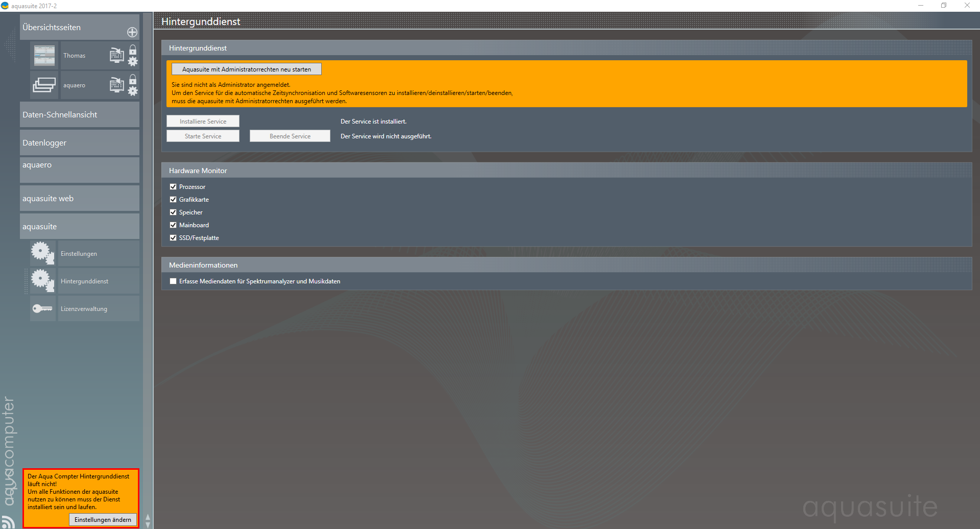
Task: Click the Lizenzverwaltung key icon
Action: click(42, 308)
